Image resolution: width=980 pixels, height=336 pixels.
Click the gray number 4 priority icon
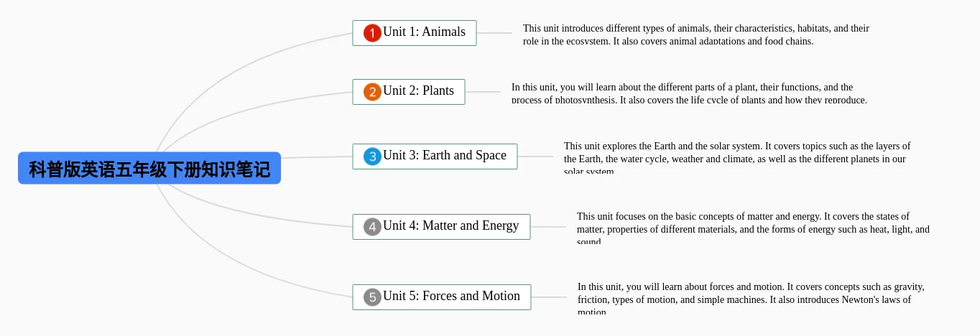click(x=372, y=227)
